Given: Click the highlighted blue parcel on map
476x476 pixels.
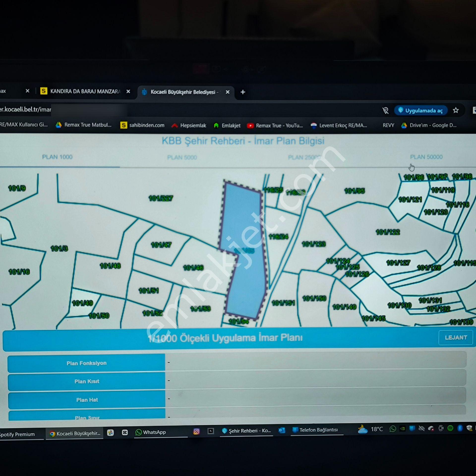Looking at the screenshot, I should coord(244,250).
